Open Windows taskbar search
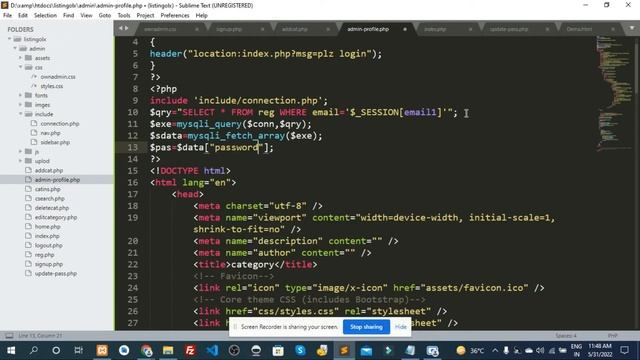 33,351
